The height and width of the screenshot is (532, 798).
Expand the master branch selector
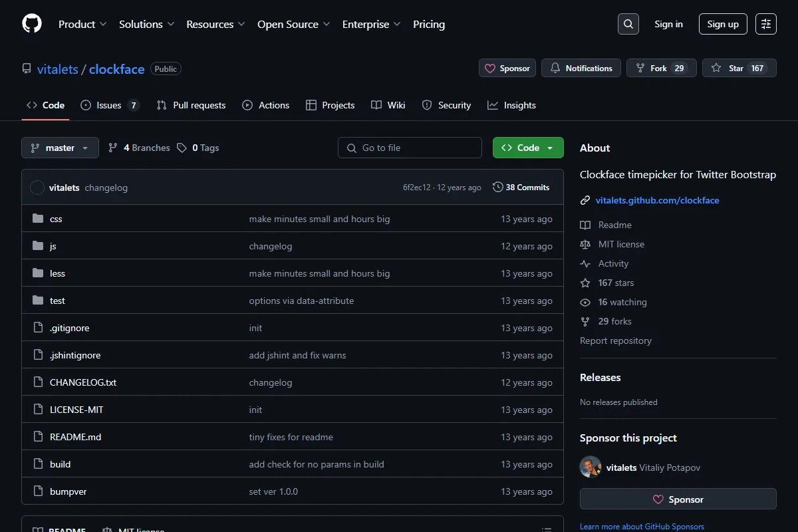click(x=60, y=148)
